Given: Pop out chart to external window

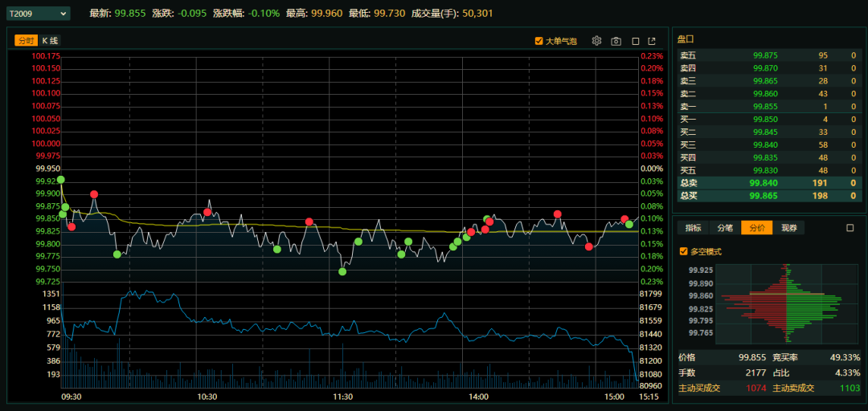Looking at the screenshot, I should coord(652,41).
